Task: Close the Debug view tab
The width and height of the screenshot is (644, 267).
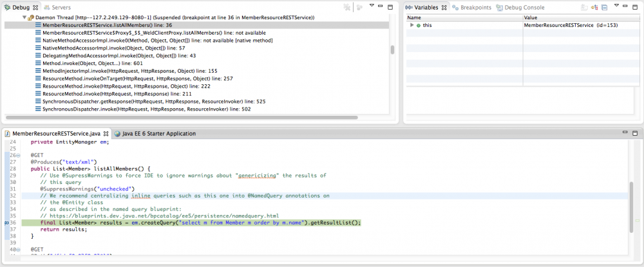Action: click(x=36, y=7)
